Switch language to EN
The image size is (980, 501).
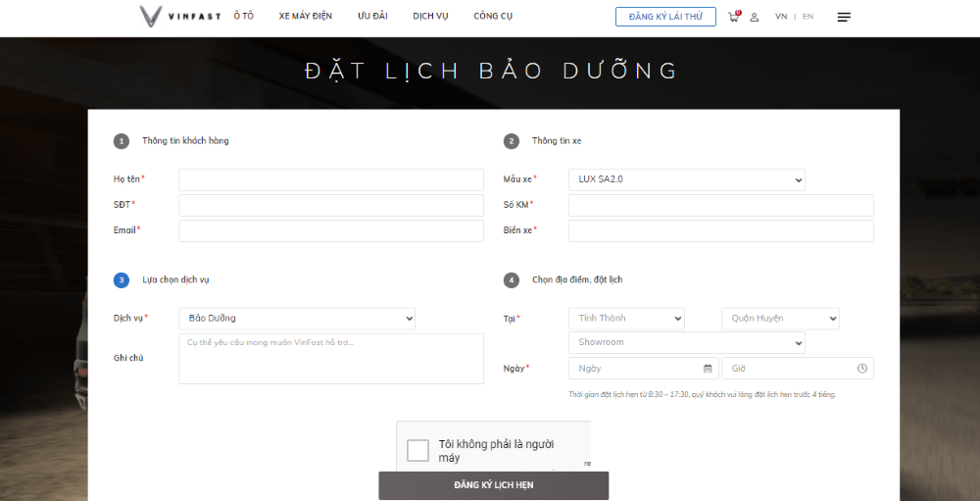(x=808, y=17)
